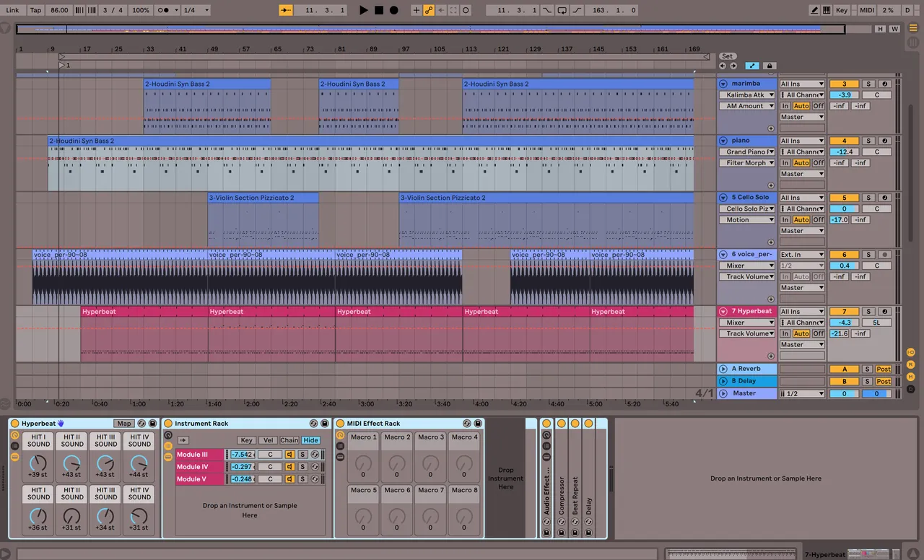924x560 pixels.
Task: Toggle A Reverb Post button
Action: coord(884,369)
